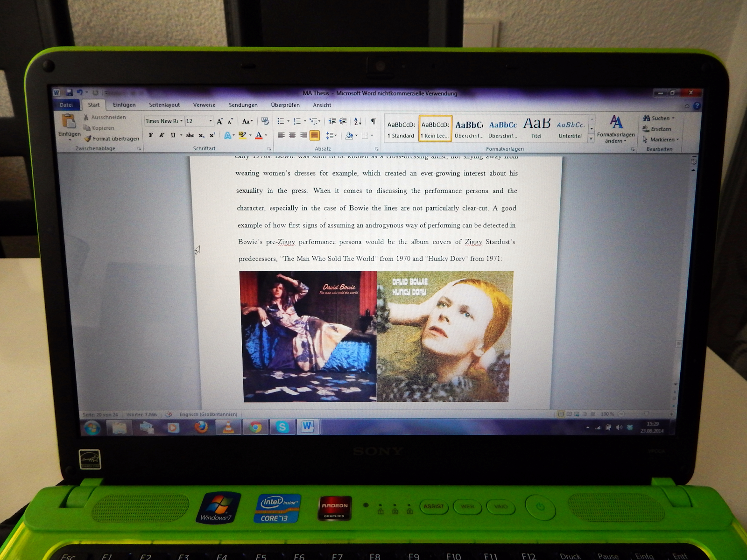Open the Times New Roman font dropdown
747x560 pixels.
181,121
